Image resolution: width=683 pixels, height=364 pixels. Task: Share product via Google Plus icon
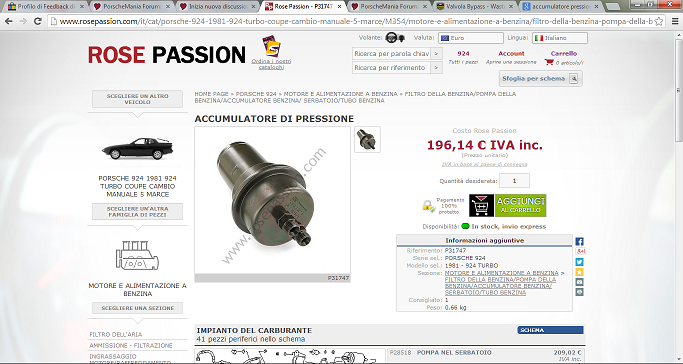point(580,251)
